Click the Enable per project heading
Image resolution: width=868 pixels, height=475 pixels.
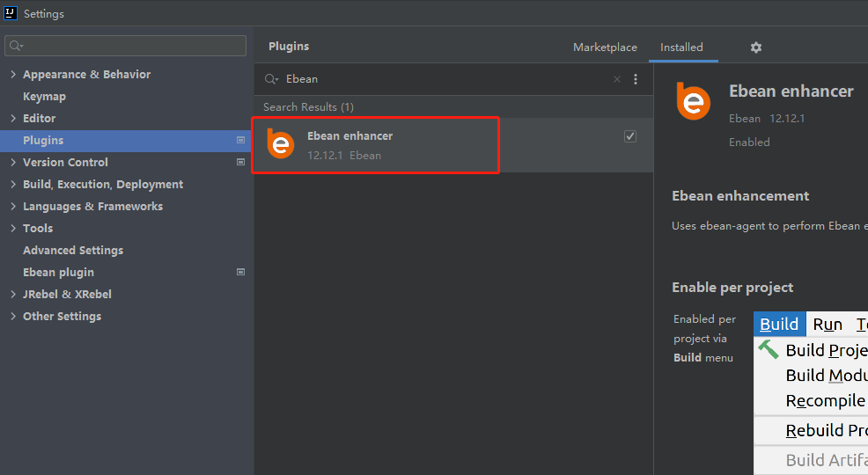(x=732, y=288)
